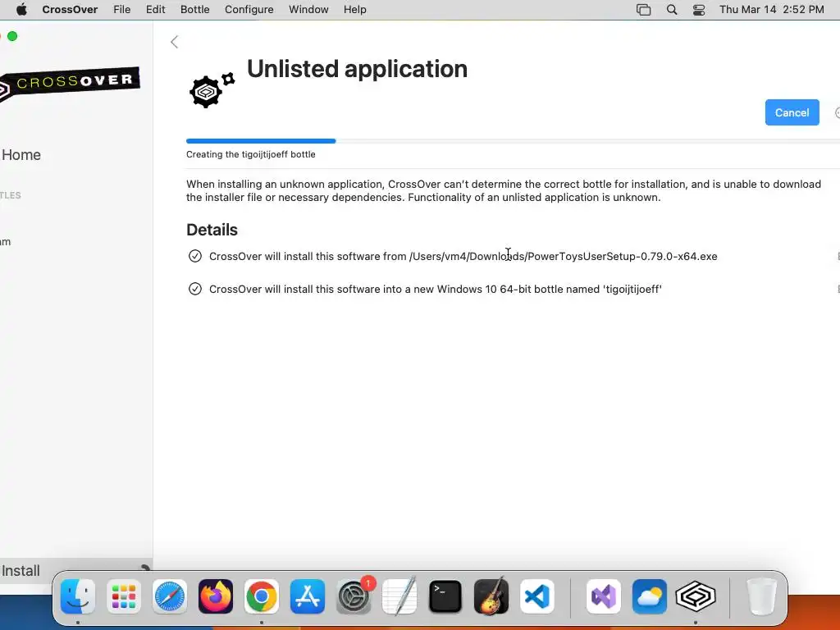Open Firefox from the dock
Viewport: 840px width, 630px height.
pos(216,596)
